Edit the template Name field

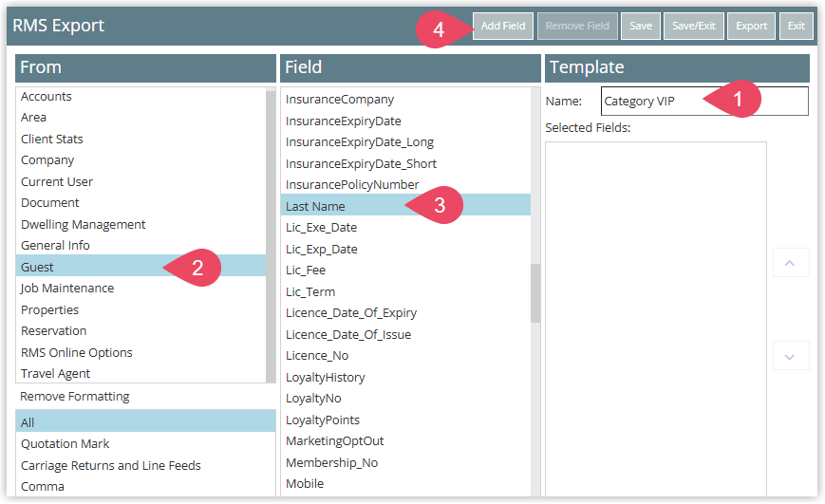[x=704, y=101]
